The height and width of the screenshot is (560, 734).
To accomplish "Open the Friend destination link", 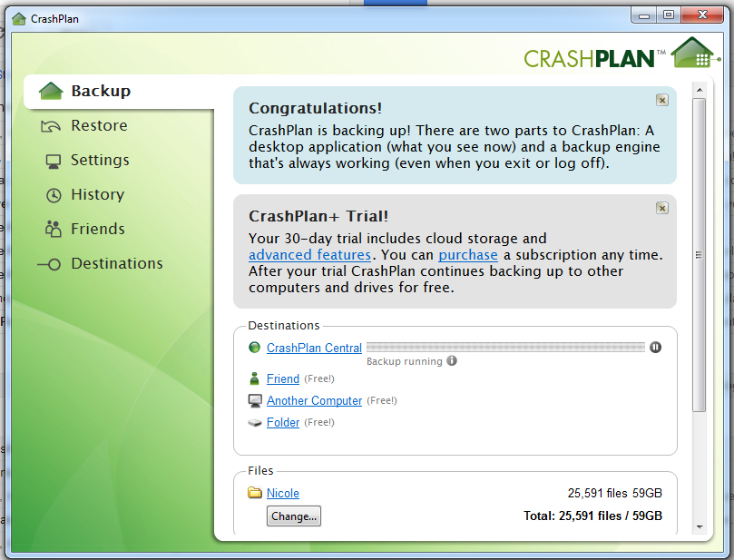I will (x=283, y=378).
